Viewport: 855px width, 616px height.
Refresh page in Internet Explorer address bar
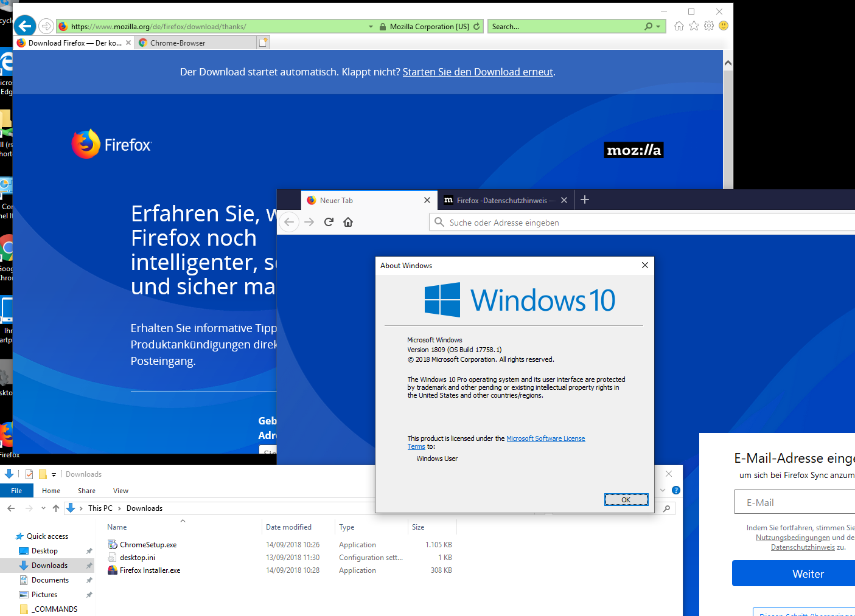476,27
